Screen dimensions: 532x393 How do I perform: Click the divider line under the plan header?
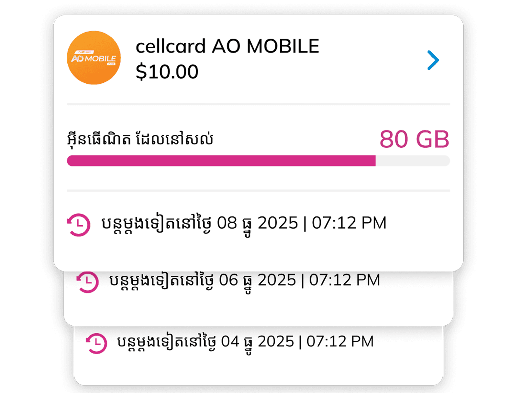tap(258, 104)
